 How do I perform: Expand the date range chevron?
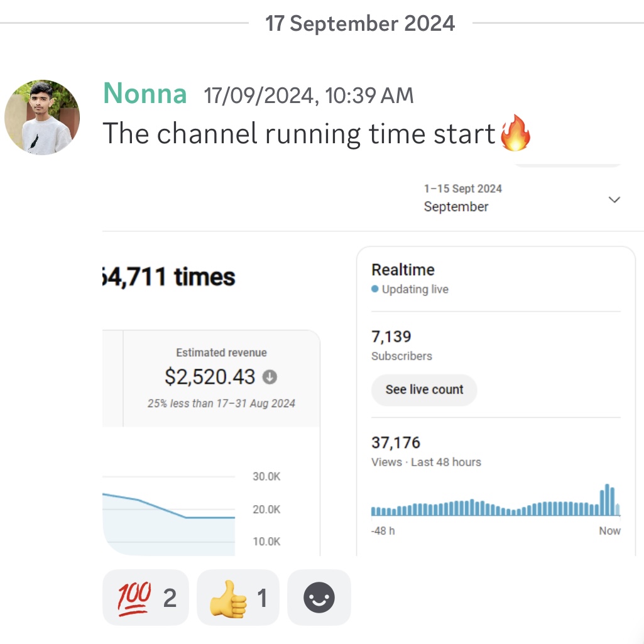[614, 200]
